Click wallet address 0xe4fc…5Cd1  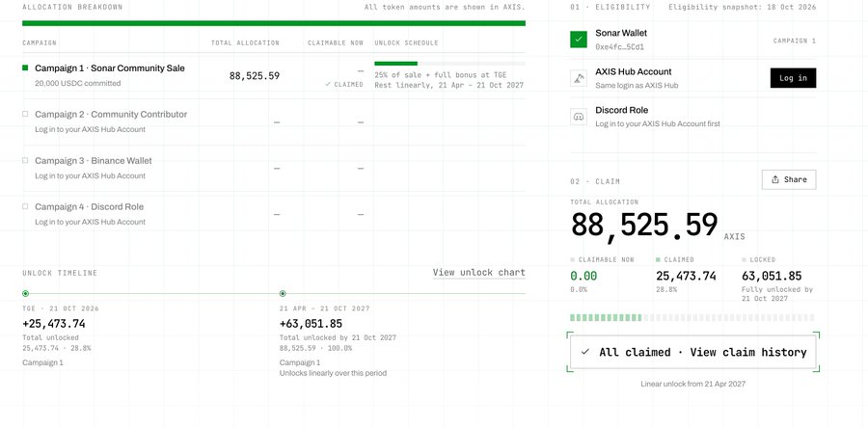click(619, 47)
